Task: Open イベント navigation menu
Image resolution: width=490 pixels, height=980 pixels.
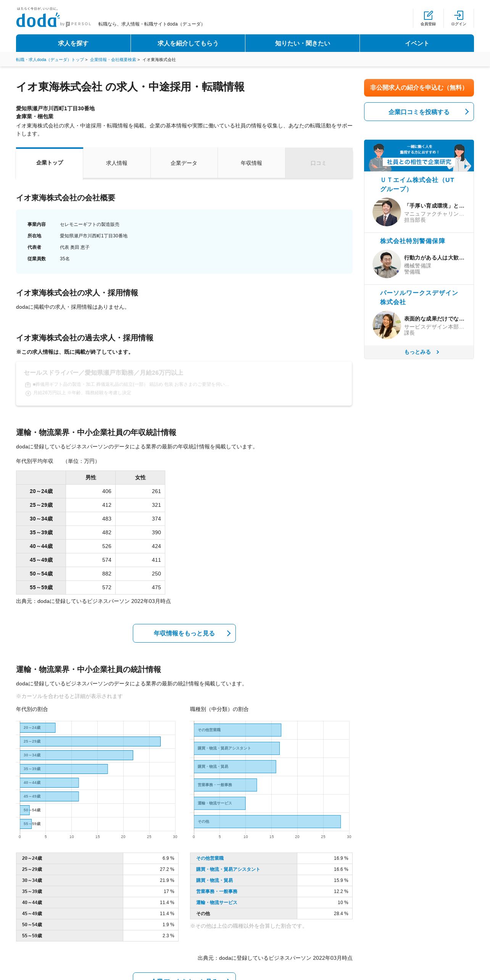Action: pos(417,43)
